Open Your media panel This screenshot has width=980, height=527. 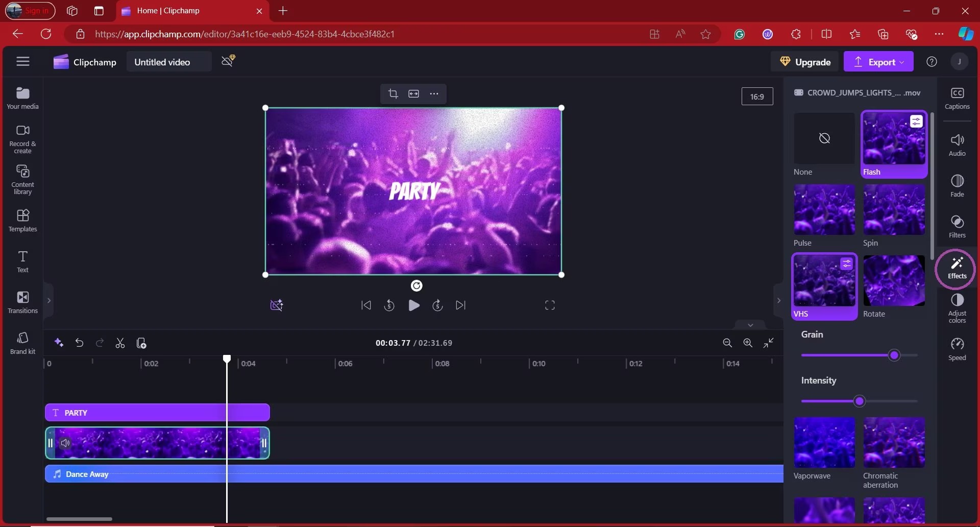click(22, 98)
